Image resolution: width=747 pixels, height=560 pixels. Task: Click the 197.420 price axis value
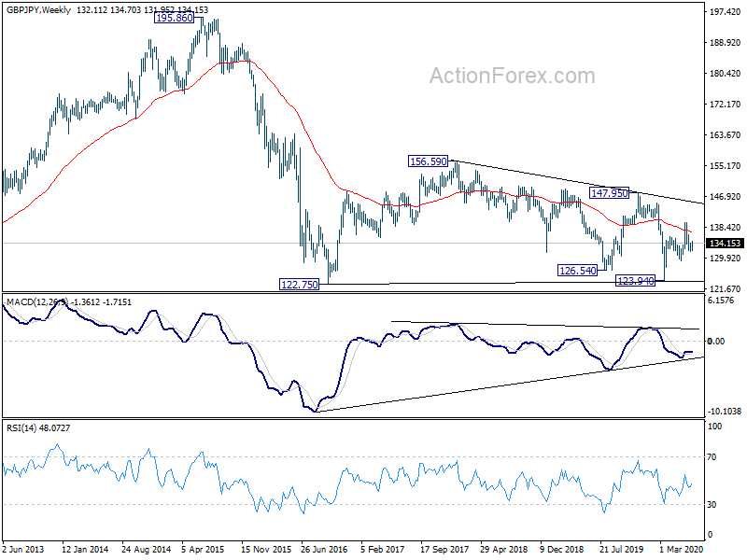pos(725,11)
